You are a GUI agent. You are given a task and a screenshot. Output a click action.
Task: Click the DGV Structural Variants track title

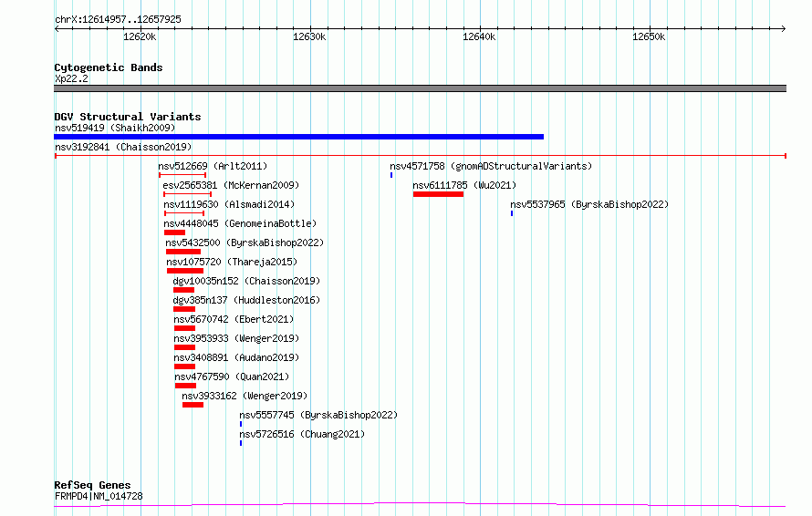click(x=128, y=117)
